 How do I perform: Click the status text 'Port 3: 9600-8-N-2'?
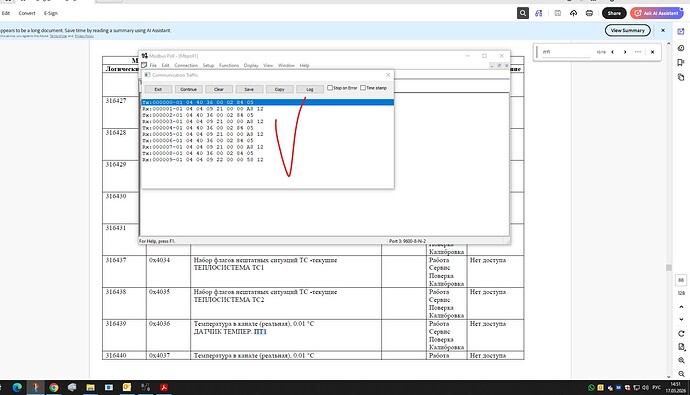click(407, 241)
